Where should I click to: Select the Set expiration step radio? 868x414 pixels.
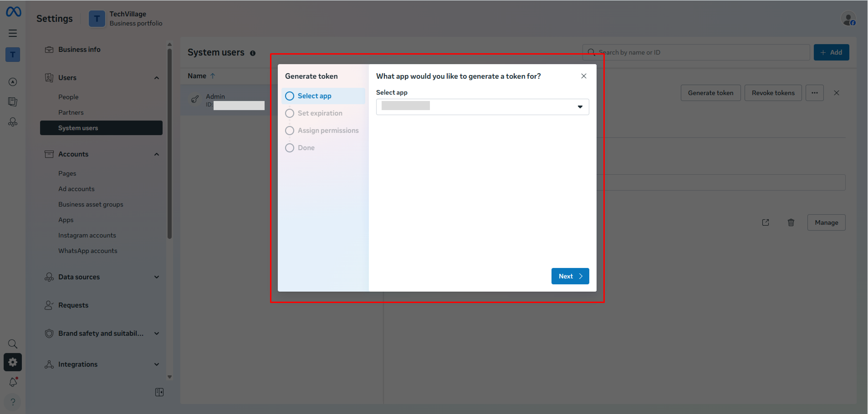289,113
